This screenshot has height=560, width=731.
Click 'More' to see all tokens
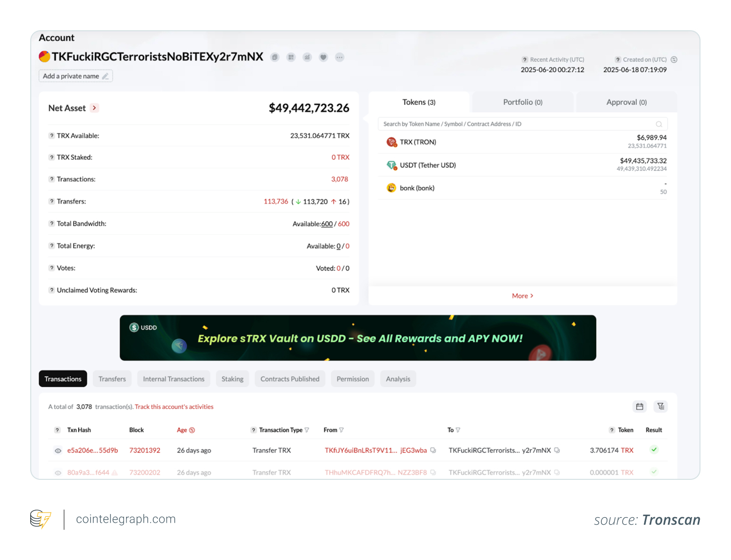(522, 296)
